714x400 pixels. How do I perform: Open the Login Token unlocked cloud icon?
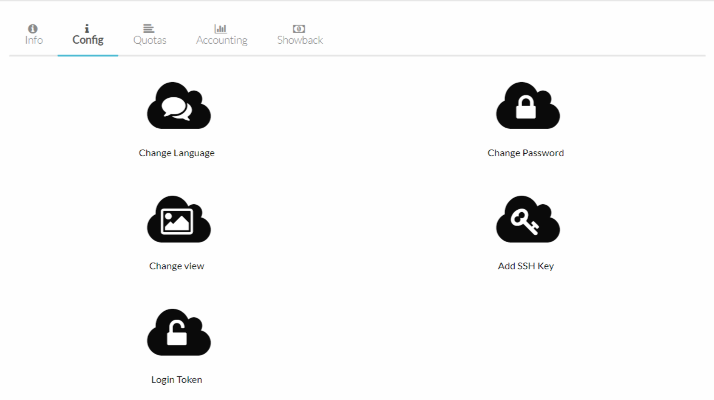pos(178,332)
